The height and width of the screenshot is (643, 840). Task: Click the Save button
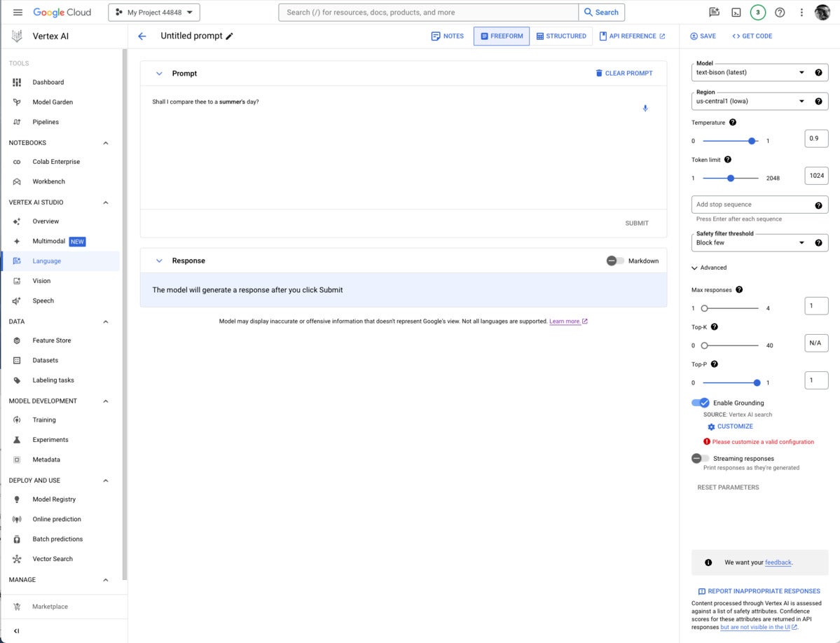tap(703, 36)
